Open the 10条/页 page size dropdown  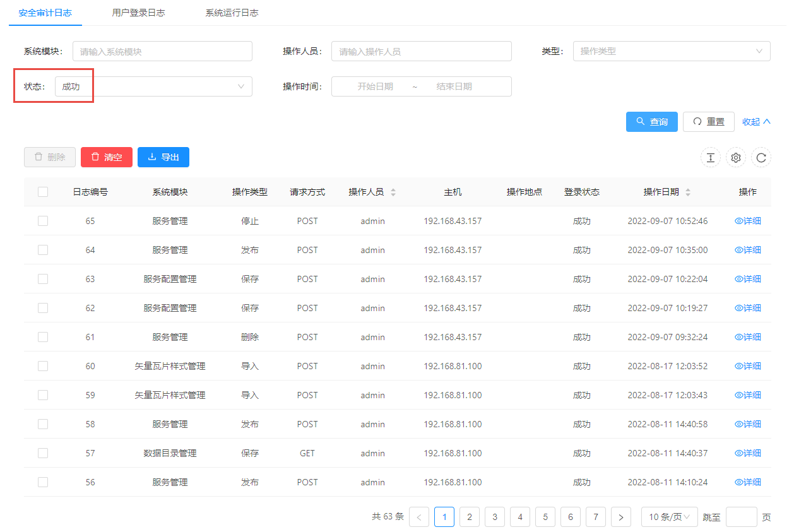(669, 517)
